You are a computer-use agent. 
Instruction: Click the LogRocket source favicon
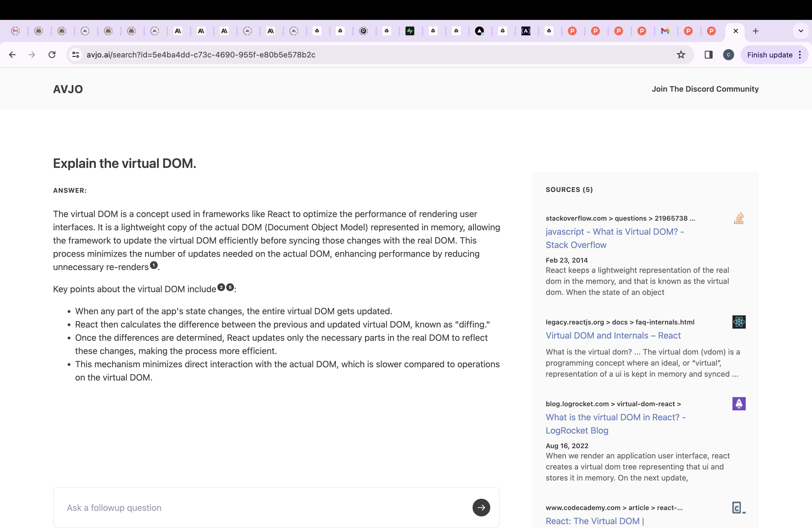point(739,404)
